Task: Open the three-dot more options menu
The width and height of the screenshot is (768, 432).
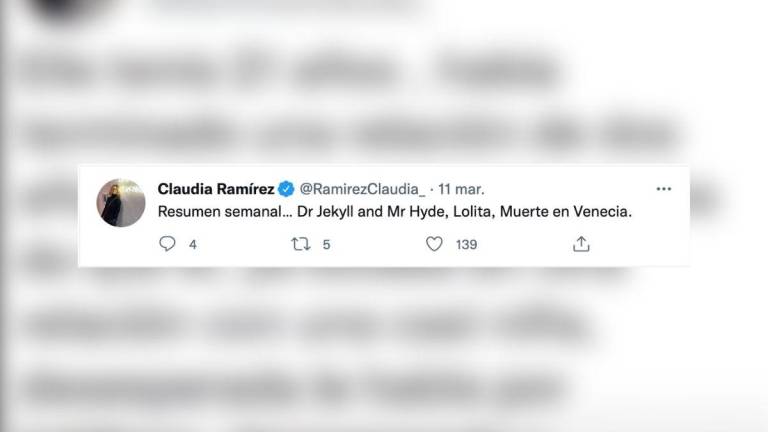Action: [664, 189]
